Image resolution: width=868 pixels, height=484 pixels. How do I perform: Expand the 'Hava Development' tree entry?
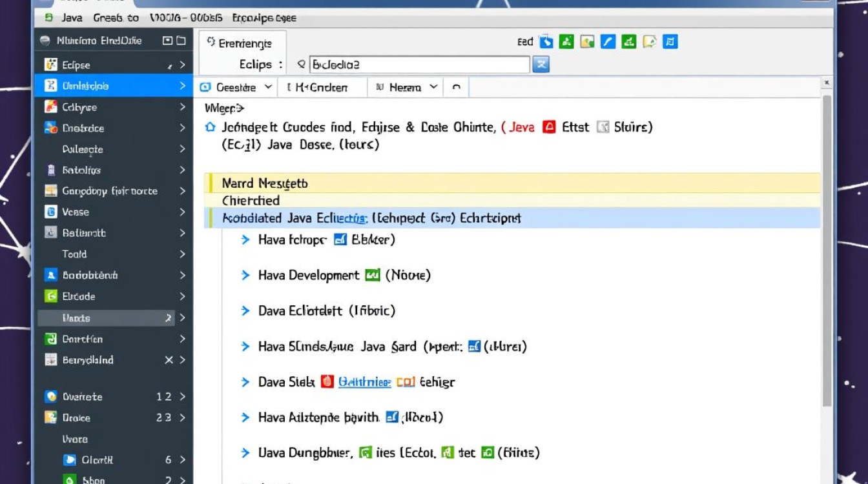(x=245, y=276)
